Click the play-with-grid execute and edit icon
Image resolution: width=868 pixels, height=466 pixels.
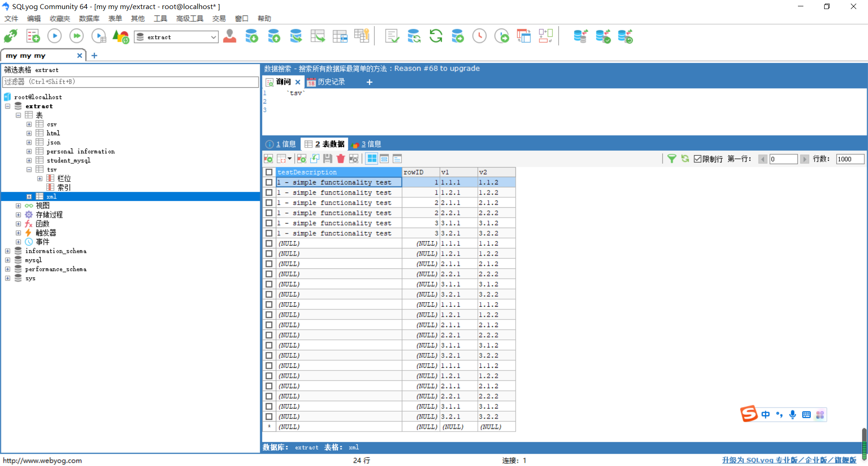click(99, 36)
